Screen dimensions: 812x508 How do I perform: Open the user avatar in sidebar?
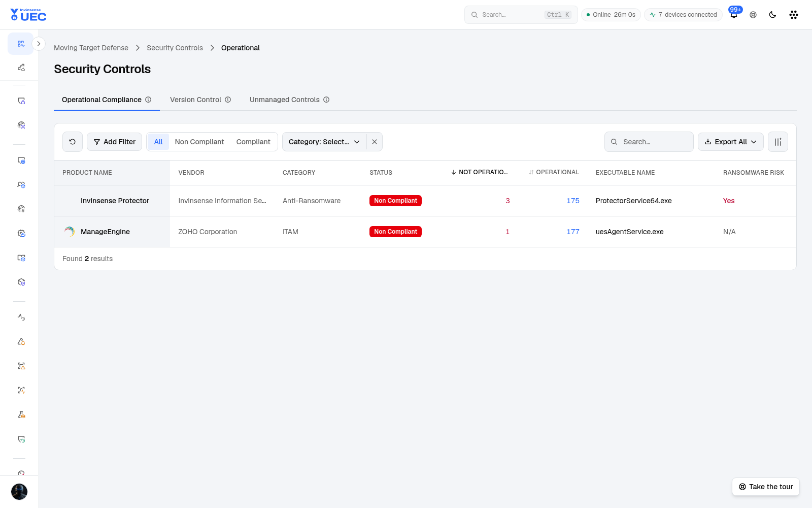(x=19, y=492)
